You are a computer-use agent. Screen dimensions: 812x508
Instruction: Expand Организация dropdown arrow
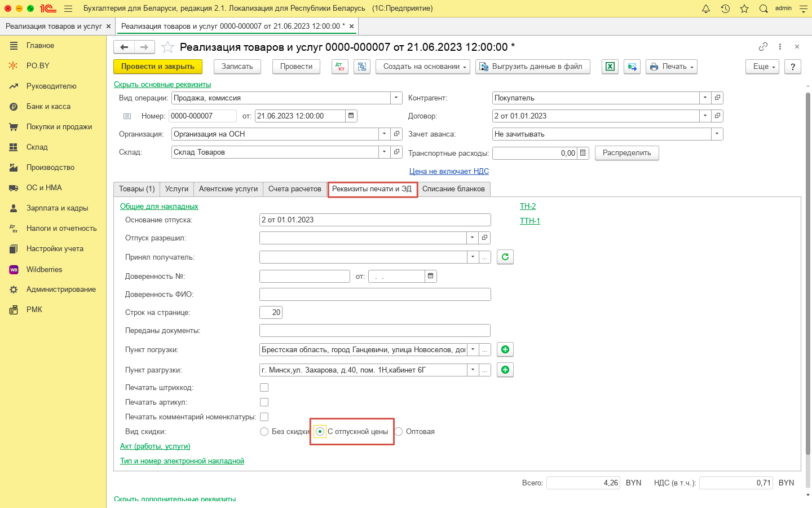(385, 134)
